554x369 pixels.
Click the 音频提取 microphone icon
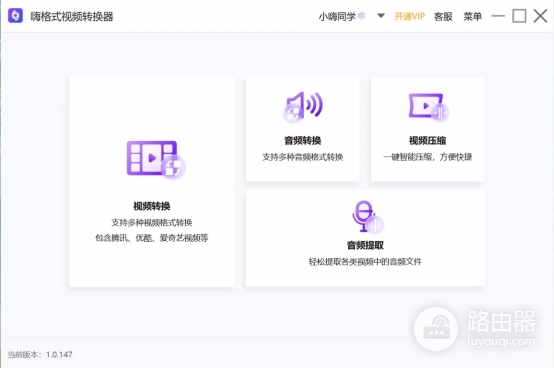(x=367, y=217)
